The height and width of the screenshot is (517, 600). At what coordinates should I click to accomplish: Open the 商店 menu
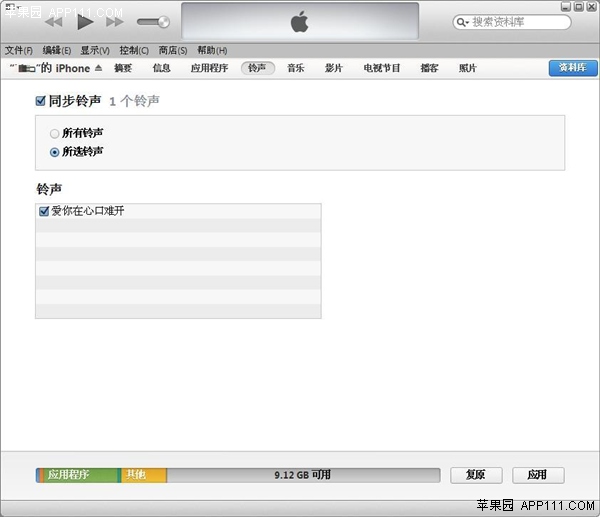(x=174, y=50)
